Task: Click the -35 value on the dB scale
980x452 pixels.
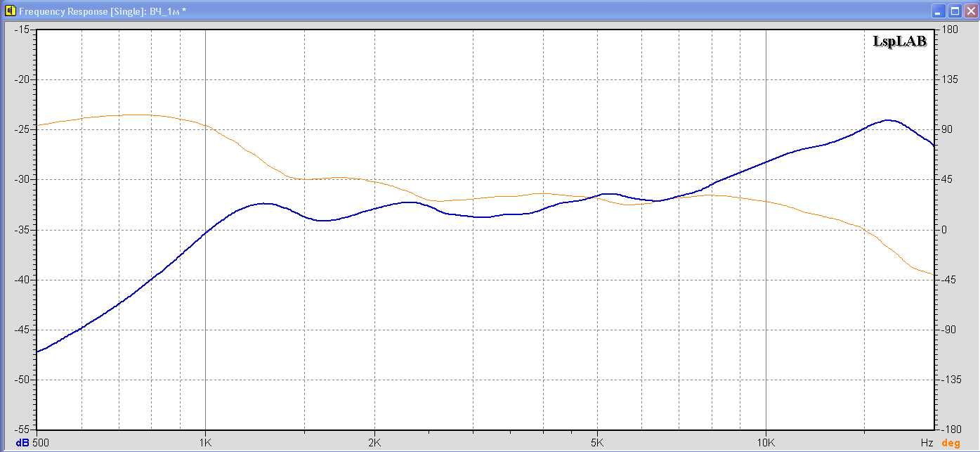Action: click(x=22, y=230)
